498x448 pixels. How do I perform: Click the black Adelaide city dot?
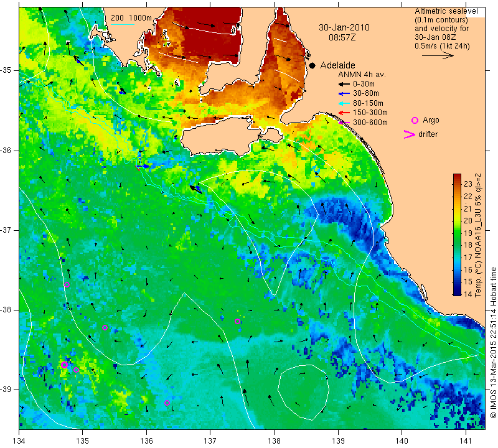[312, 65]
